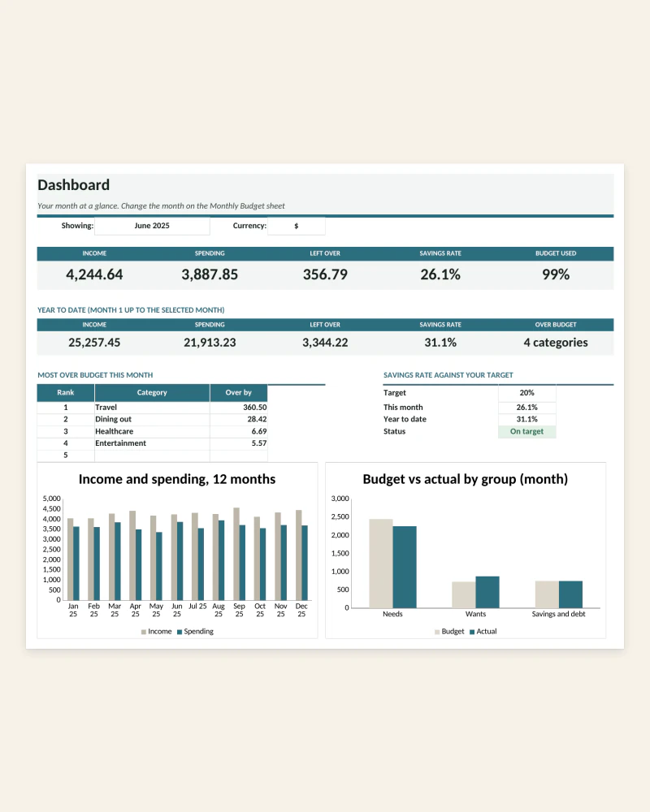Select Year to date 31.1% cell
Screen dimensions: 650x812
(x=526, y=420)
